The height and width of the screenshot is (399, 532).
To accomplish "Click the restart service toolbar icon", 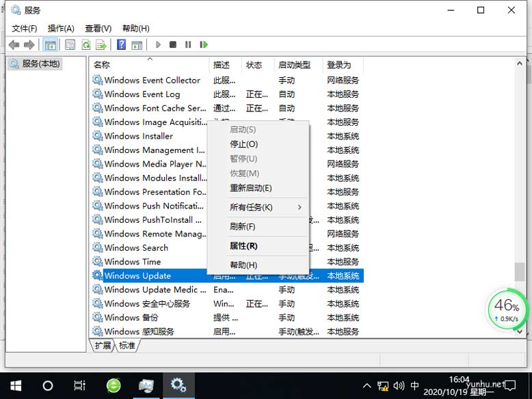I will point(203,45).
